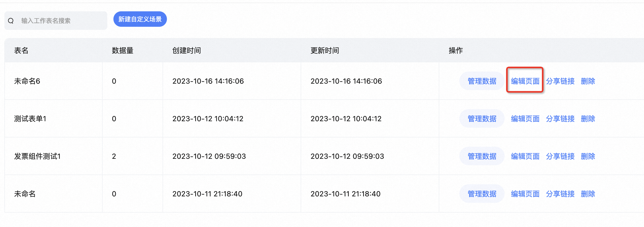The image size is (644, 227).
Task: Click 分享链接 in the last 未命名 row
Action: coord(560,194)
